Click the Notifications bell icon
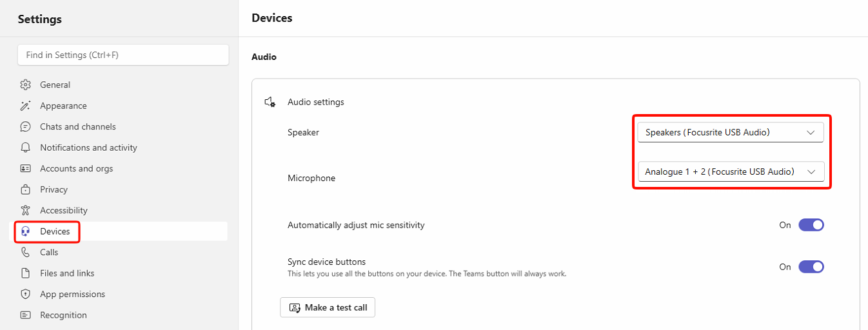868x330 pixels. click(26, 148)
